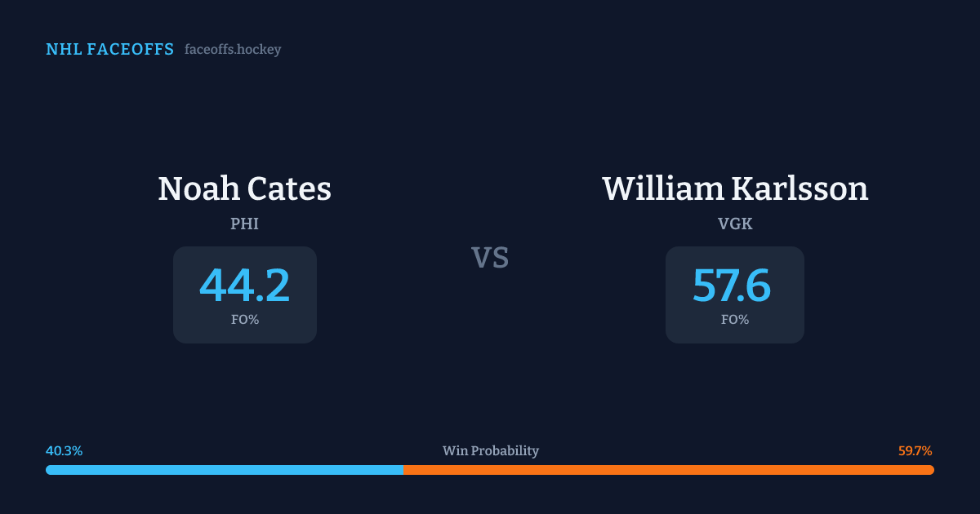Click the 57.6 faceoff percentage value
Screen dimensions: 980x514
[732, 285]
